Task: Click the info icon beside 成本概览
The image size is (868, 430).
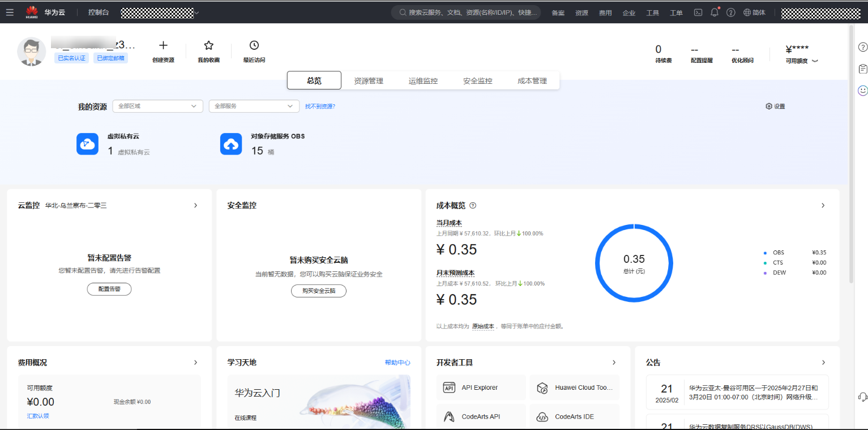Action: coord(473,205)
